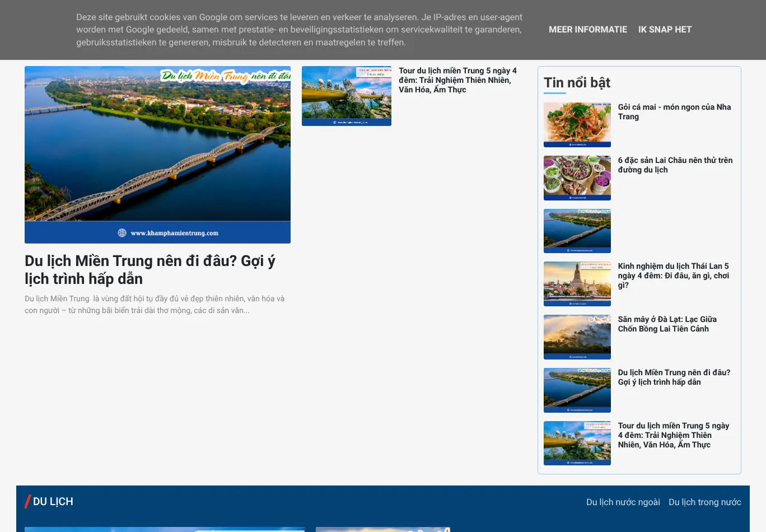This screenshot has width=766, height=532.
Task: Click the untitled bridge thumbnail in sidebar
Action: 577,231
